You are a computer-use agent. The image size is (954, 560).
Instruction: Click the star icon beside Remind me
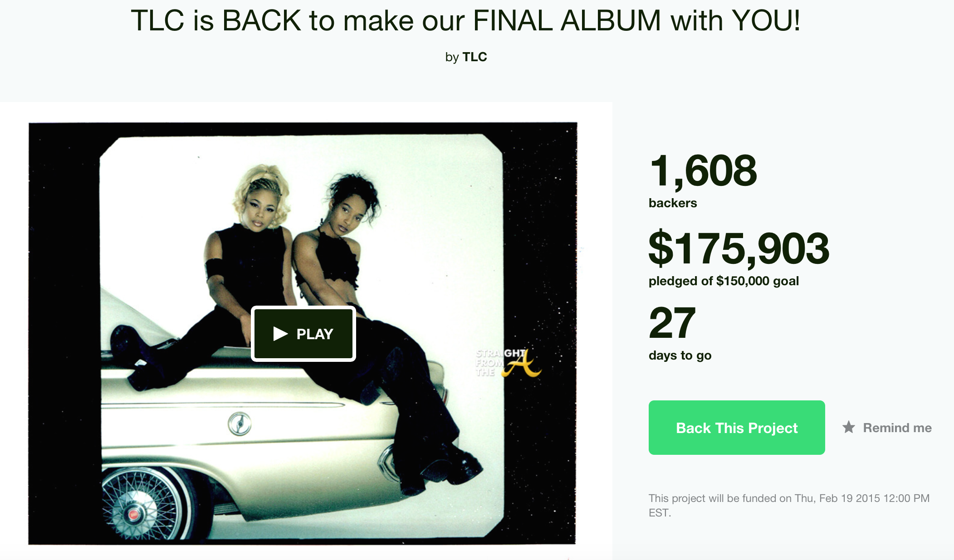[x=849, y=427]
